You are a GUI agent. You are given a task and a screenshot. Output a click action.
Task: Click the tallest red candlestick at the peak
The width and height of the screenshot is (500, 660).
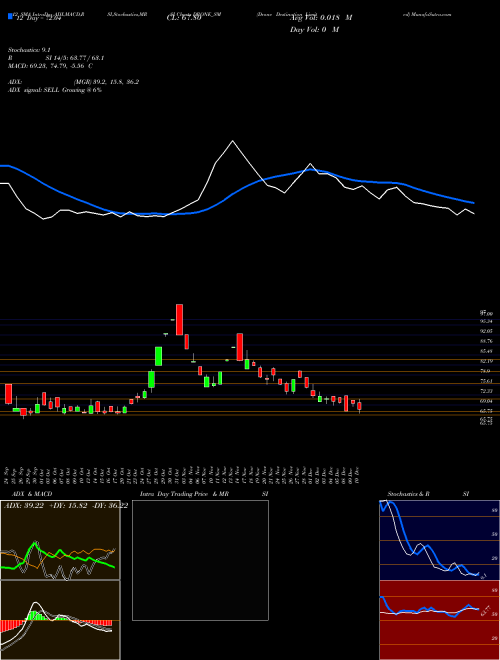click(x=179, y=319)
